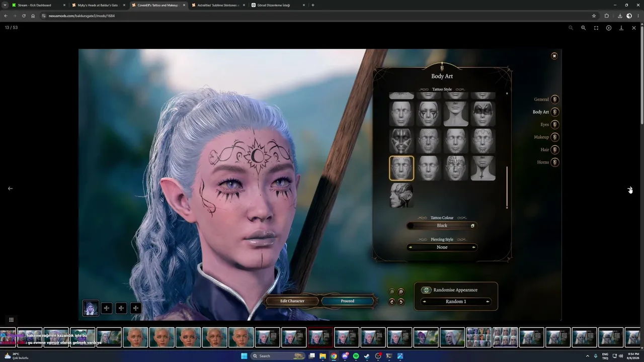
Task: Open the browser downloads panel
Action: (619, 16)
